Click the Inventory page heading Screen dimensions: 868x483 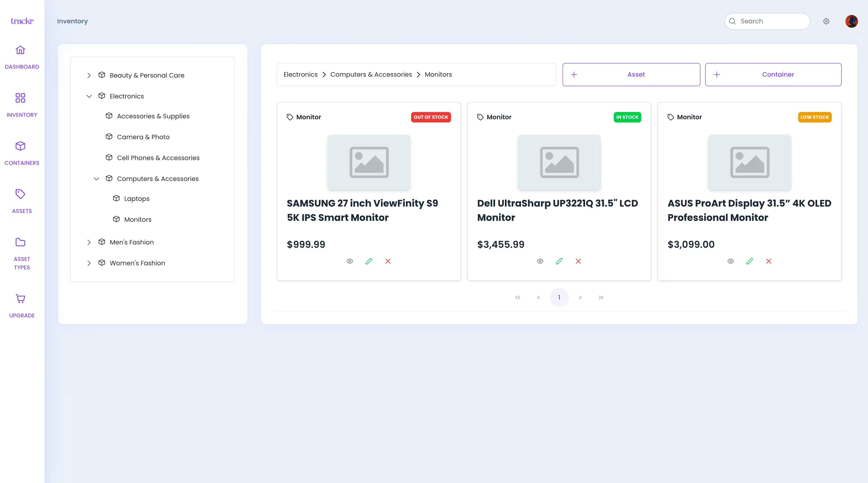pyautogui.click(x=72, y=21)
